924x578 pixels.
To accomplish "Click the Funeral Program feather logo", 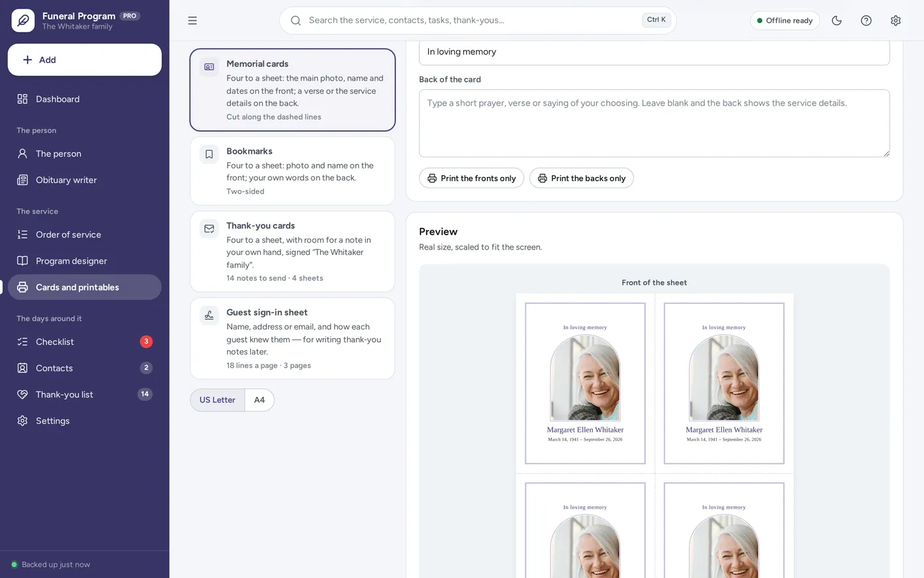I will [23, 20].
